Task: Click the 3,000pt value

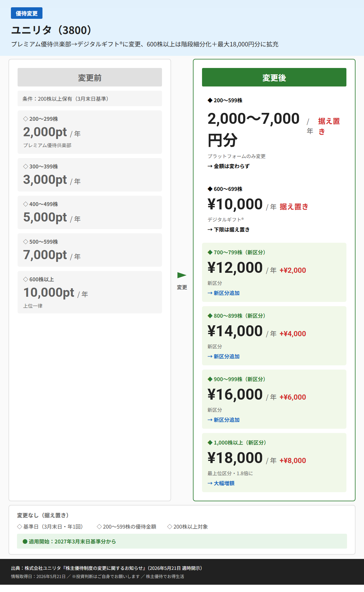Action: tap(45, 180)
